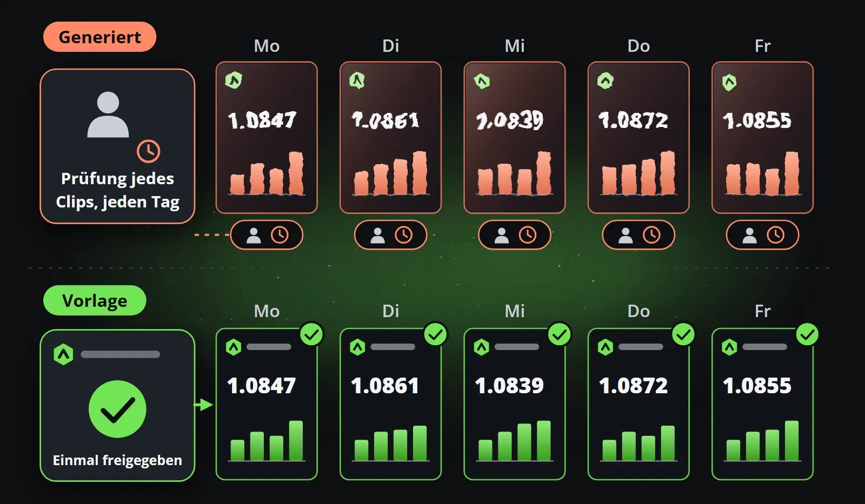Click the hand-drawn value 1.0847 on Generiert Mo card
The width and height of the screenshot is (865, 504).
click(x=262, y=120)
